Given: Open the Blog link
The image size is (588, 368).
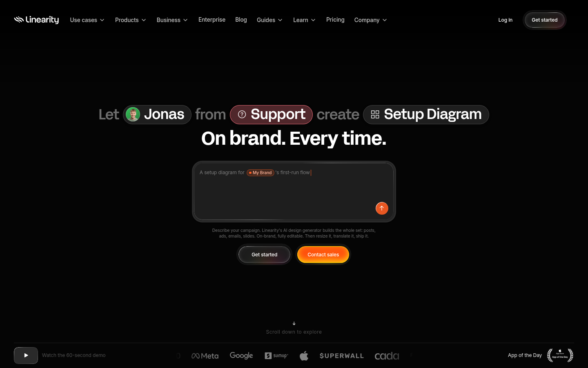Looking at the screenshot, I should [x=241, y=20].
